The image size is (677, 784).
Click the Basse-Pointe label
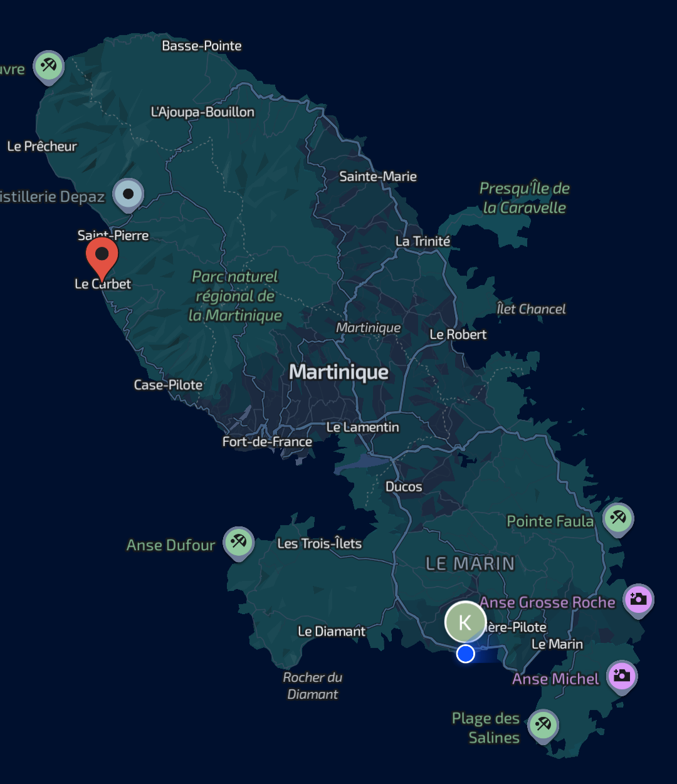[x=201, y=46]
